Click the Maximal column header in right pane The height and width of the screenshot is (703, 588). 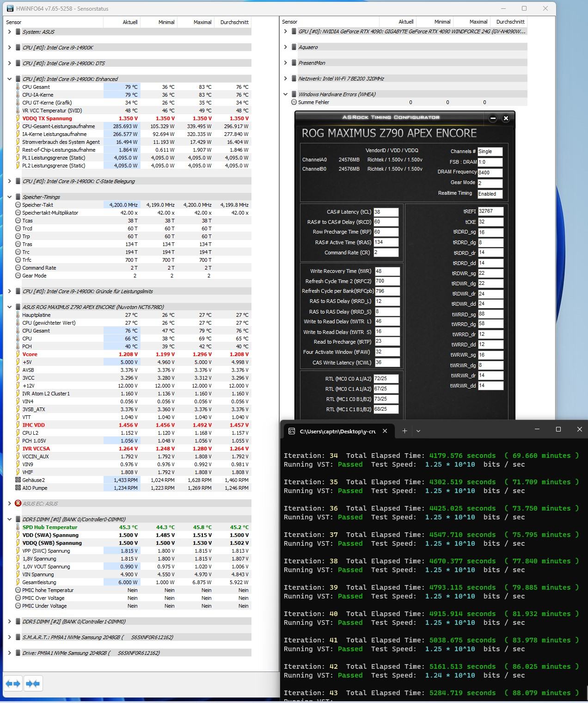(471, 22)
